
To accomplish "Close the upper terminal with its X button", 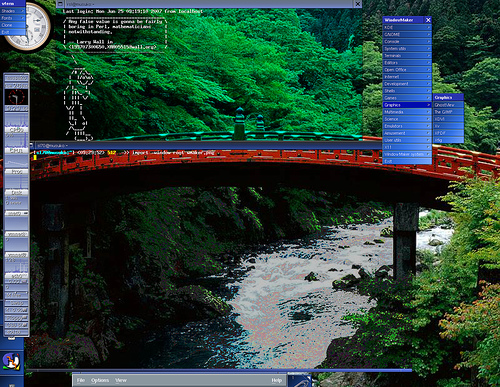I will (357, 4).
